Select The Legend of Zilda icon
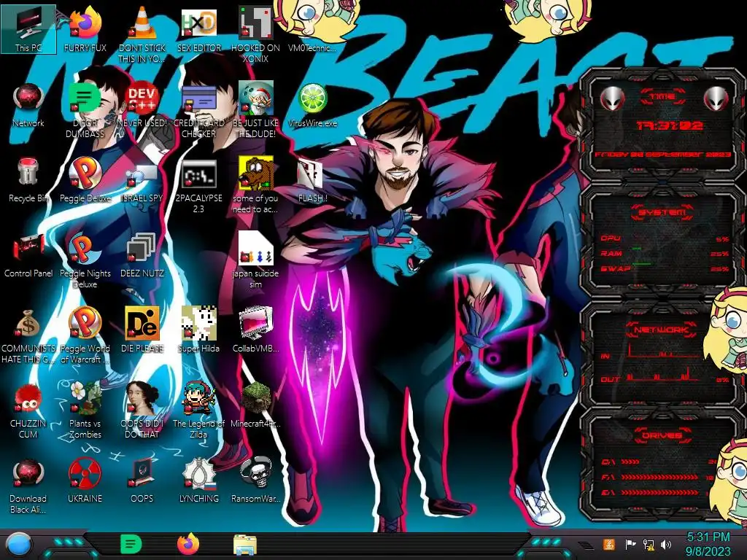The width and height of the screenshot is (747, 560). click(x=198, y=411)
